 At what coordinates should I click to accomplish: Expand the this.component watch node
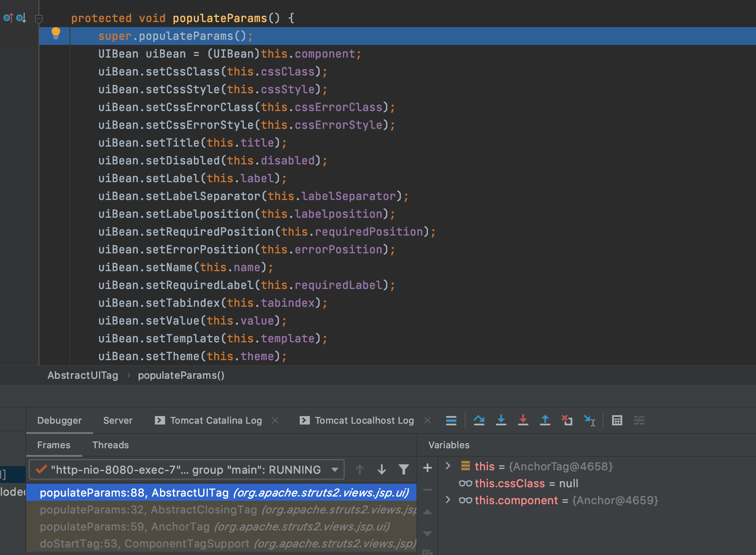(x=448, y=500)
